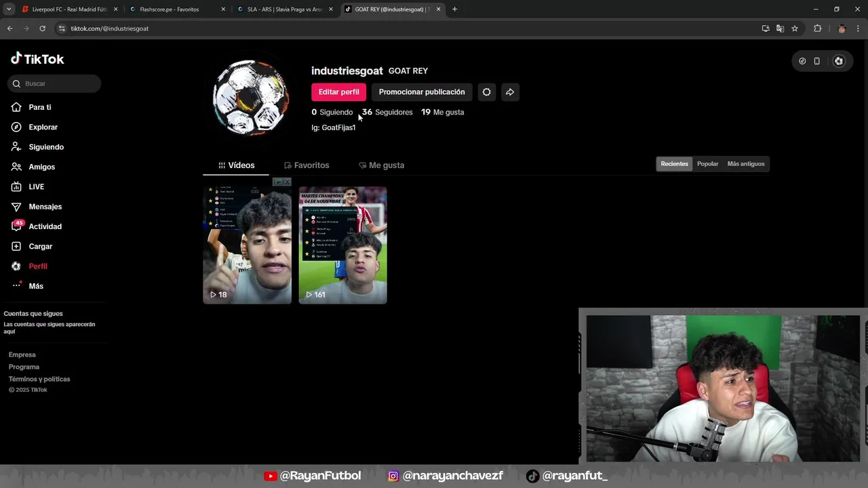
Task: Open the tab search dropdown
Action: click(x=9, y=9)
